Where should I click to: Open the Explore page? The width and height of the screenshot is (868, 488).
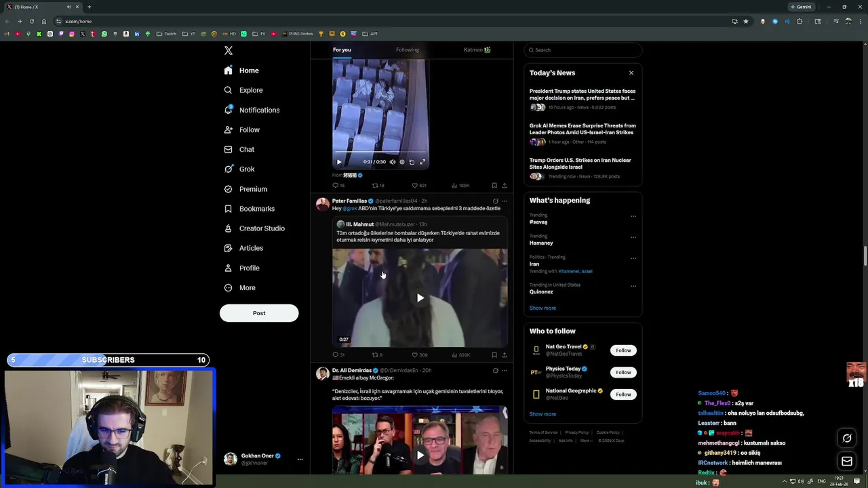(x=243, y=90)
